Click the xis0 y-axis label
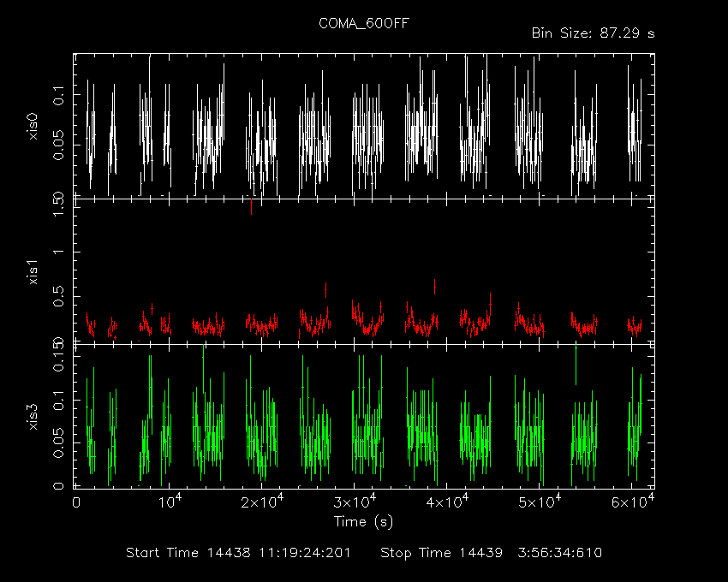The width and height of the screenshot is (728, 582). click(33, 126)
